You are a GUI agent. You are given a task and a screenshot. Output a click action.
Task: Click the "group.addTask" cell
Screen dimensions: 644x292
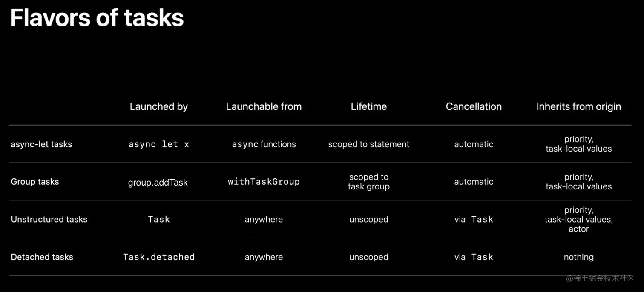158,183
